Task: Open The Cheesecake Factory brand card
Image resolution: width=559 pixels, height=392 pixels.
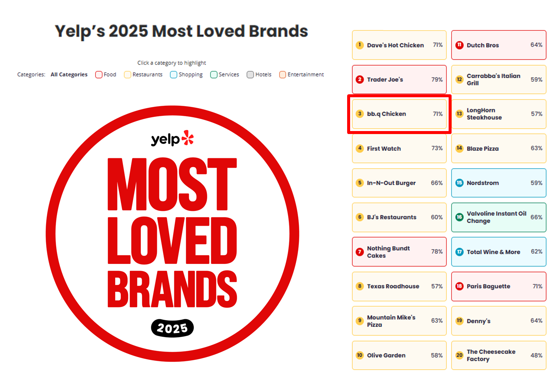Action: [x=499, y=355]
